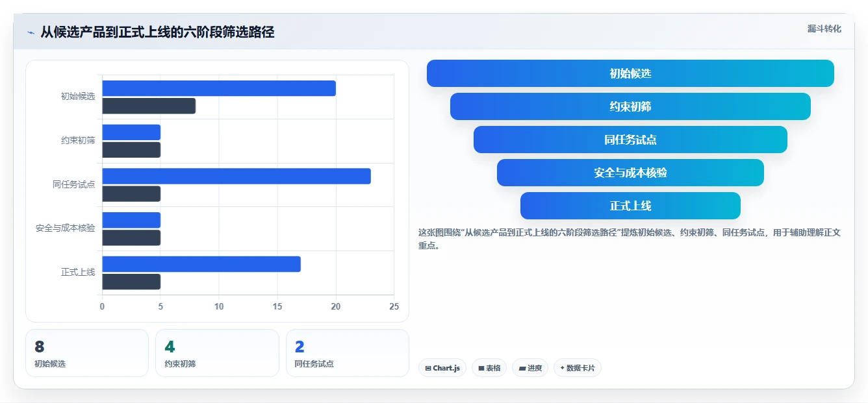Click the 正式上线 y-axis label in the chart

pos(78,273)
